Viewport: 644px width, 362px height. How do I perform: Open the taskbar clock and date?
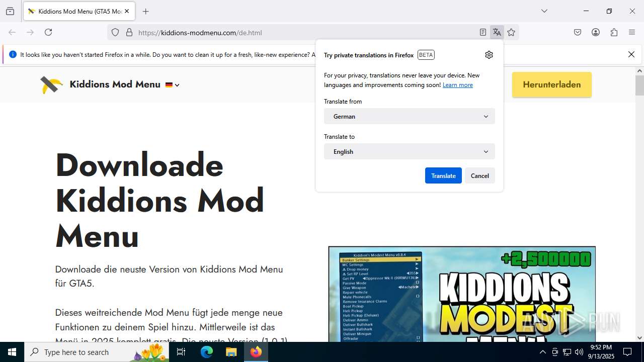click(x=602, y=352)
